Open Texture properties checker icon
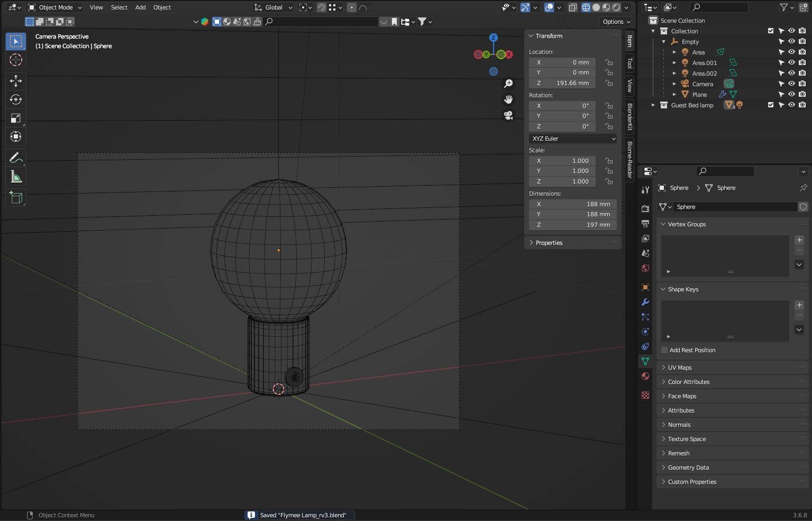The height and width of the screenshot is (521, 812). click(x=645, y=395)
